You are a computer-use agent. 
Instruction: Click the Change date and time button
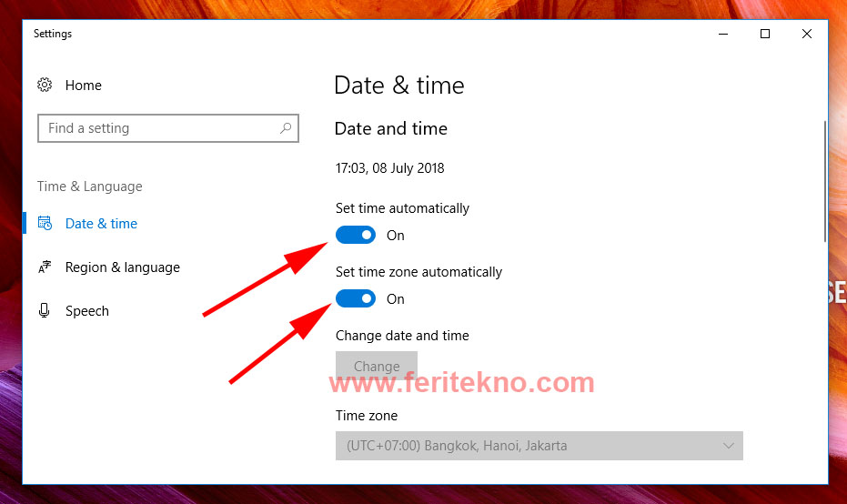tap(377, 367)
